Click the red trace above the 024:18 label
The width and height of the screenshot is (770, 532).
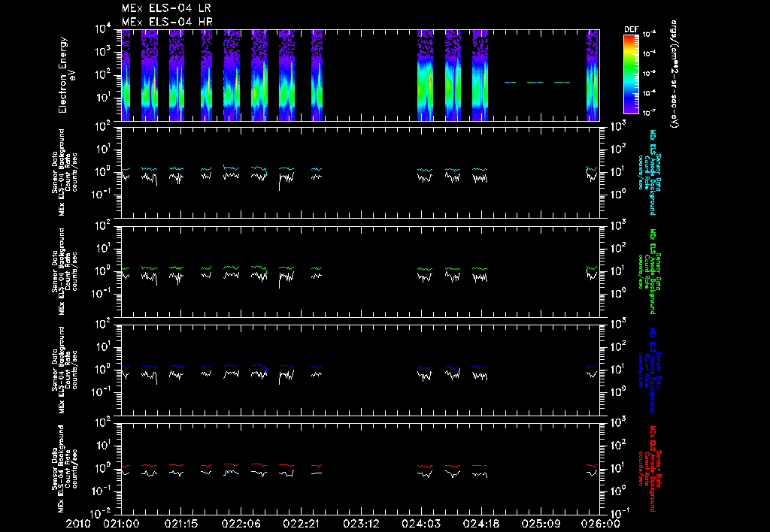click(480, 465)
